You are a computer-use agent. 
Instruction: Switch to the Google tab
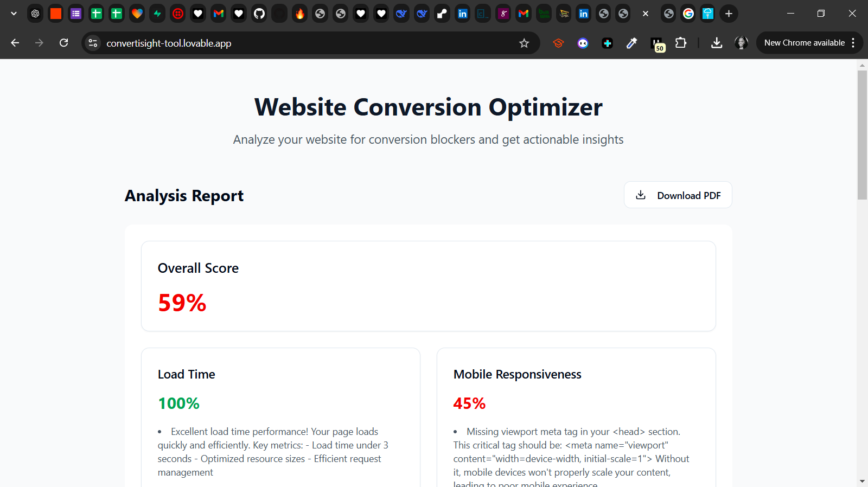pyautogui.click(x=688, y=14)
